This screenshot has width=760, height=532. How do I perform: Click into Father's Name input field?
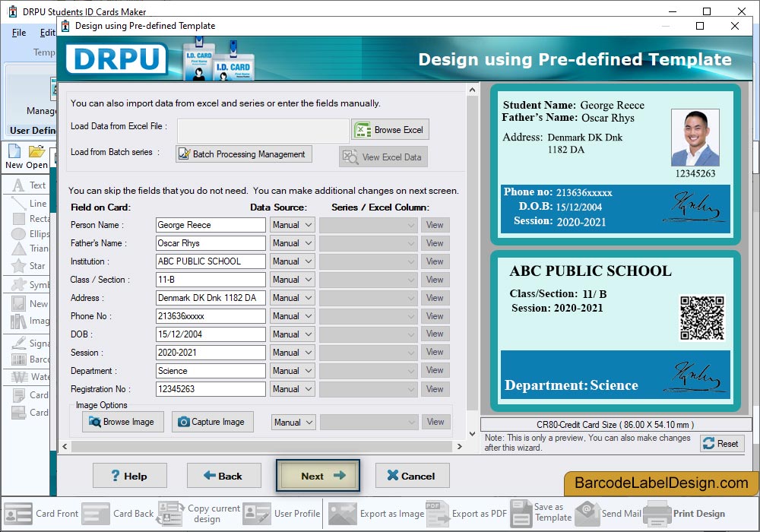(x=211, y=243)
